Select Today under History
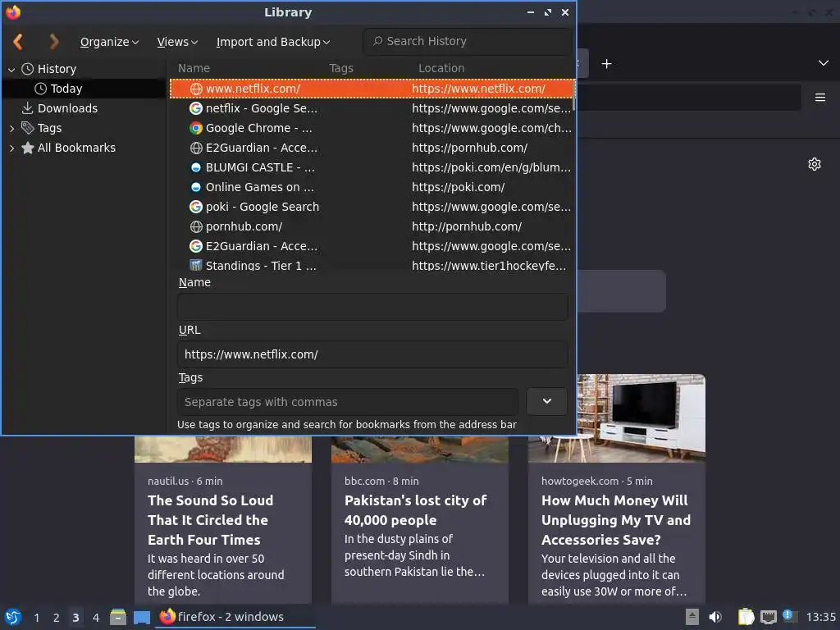The width and height of the screenshot is (840, 630). 84,89
